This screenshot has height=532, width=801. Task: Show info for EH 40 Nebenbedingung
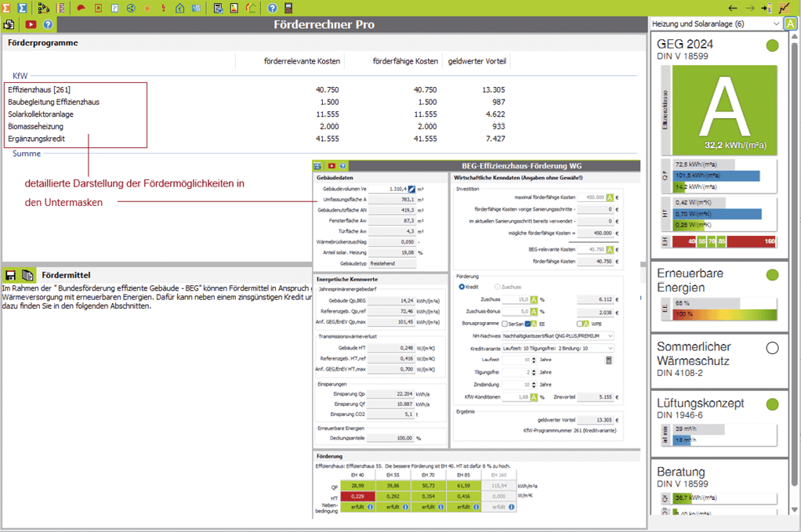click(371, 507)
